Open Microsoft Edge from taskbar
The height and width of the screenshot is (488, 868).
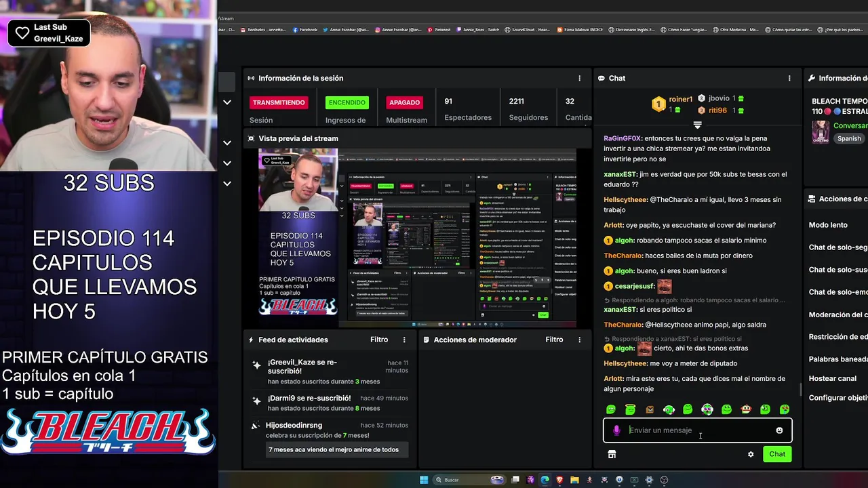(x=545, y=480)
